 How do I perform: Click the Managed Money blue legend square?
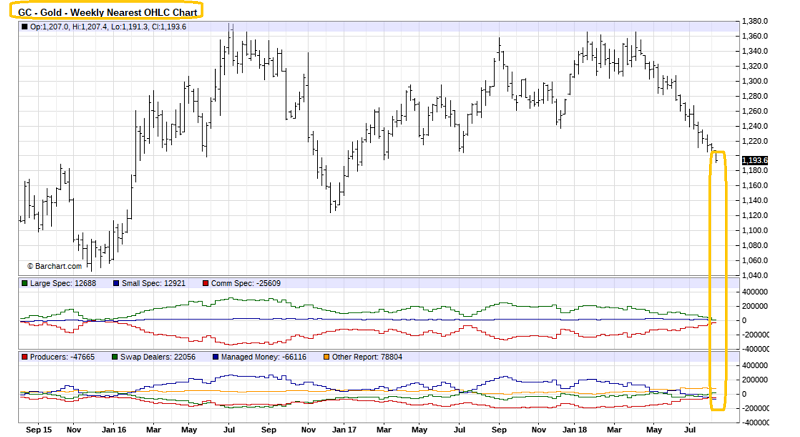(215, 357)
